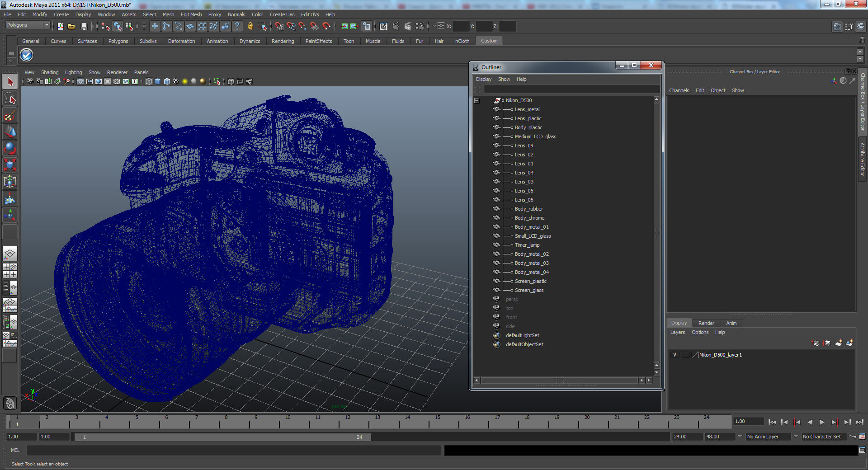The width and height of the screenshot is (868, 470).
Task: Activate the Rotate tool sphere icon
Action: pyautogui.click(x=10, y=148)
